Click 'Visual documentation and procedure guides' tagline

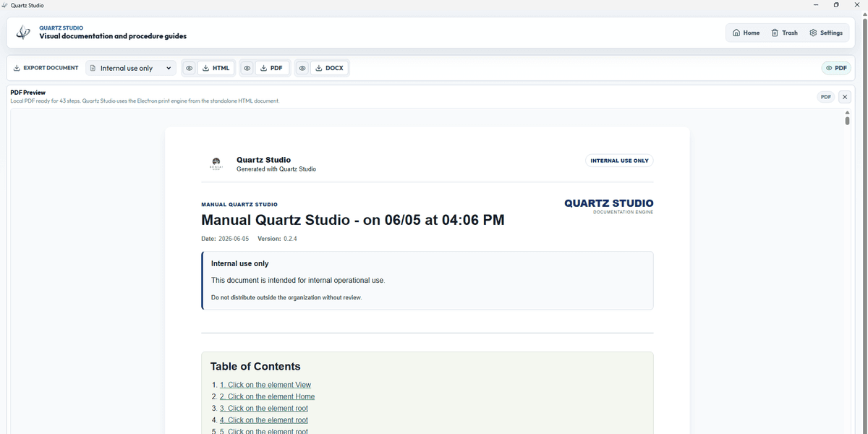point(113,36)
